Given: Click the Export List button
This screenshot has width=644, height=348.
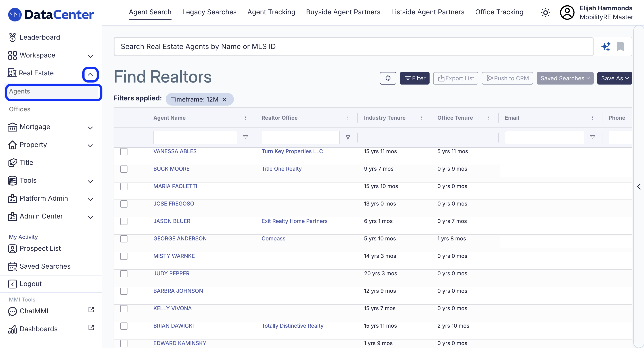Looking at the screenshot, I should (x=455, y=78).
